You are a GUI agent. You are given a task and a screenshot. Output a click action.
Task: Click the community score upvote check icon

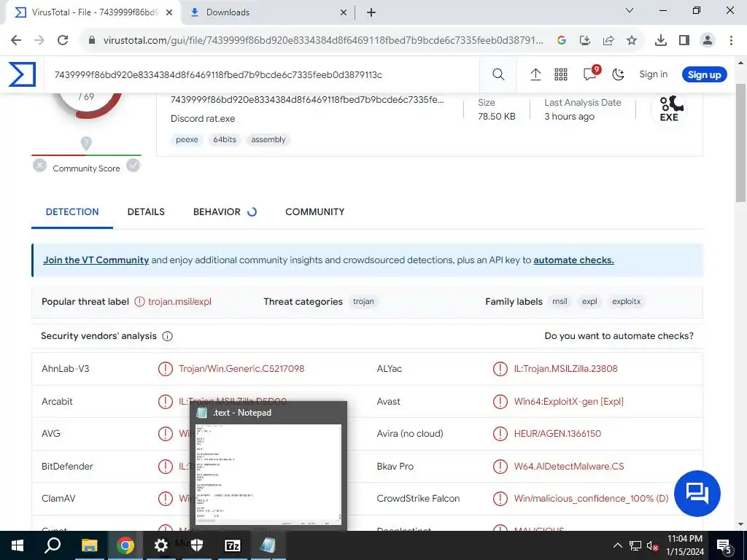(x=133, y=166)
